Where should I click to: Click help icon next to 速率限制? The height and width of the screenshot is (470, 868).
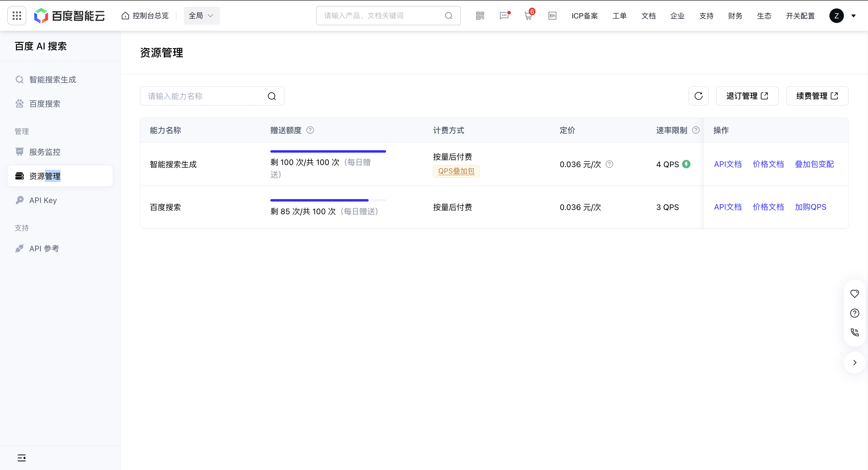point(696,130)
